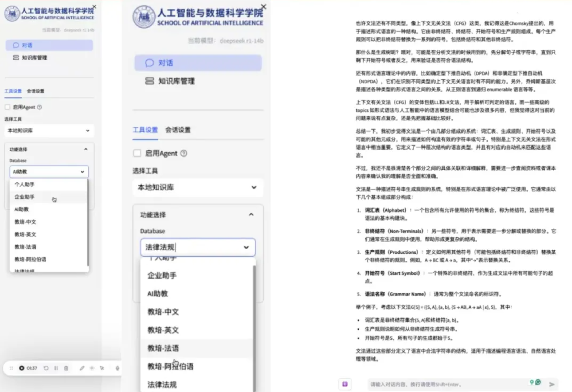Click the deepseek r1-14b model label in enlarged panel
The width and height of the screenshot is (572, 392).
(x=241, y=41)
